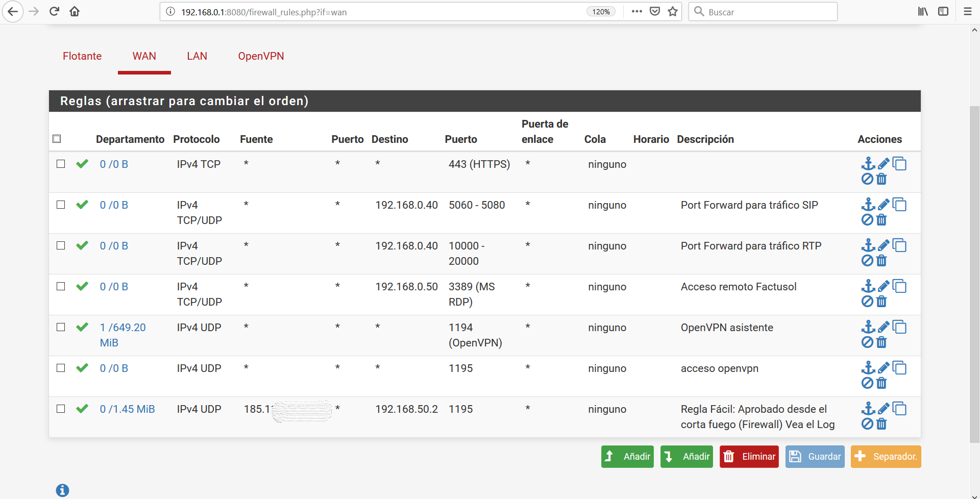Disable the Port Forward para tráfico SIP rule
This screenshot has width=980, height=499.
point(867,220)
